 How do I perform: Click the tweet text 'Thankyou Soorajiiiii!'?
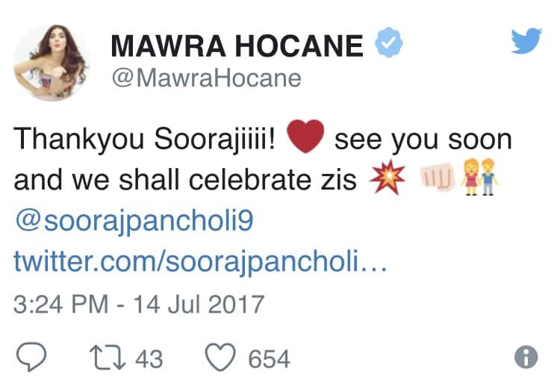pyautogui.click(x=144, y=140)
